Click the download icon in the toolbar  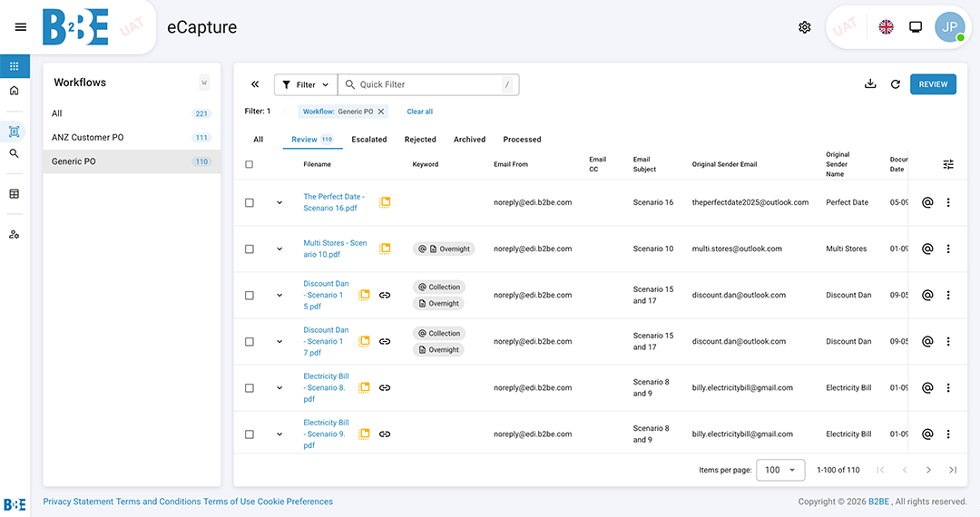tap(870, 84)
